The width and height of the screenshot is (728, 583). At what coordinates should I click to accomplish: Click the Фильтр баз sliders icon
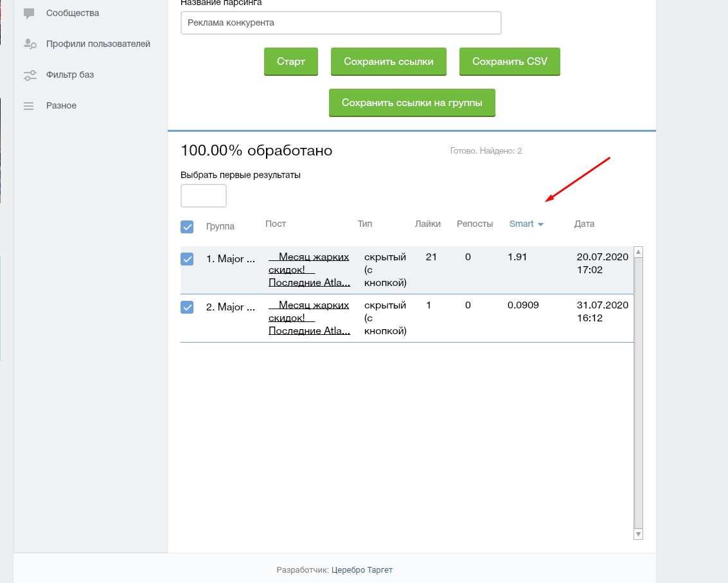[30, 75]
